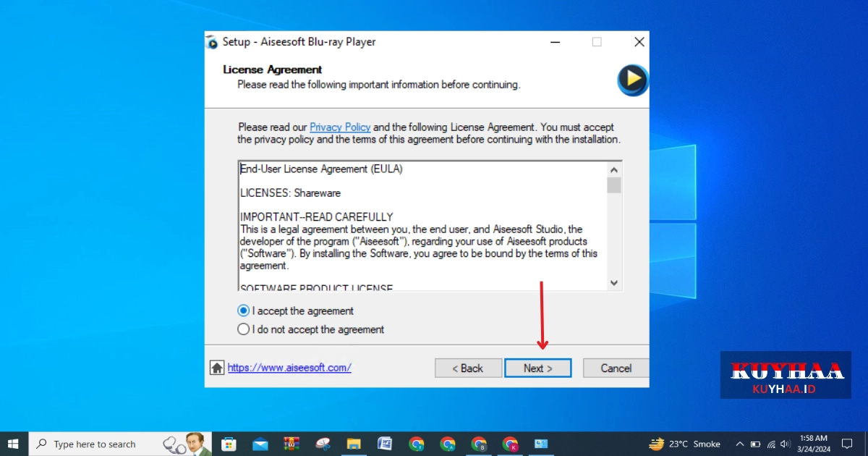This screenshot has height=456, width=868.
Task: Open the Privacy Policy link
Action: [x=340, y=127]
